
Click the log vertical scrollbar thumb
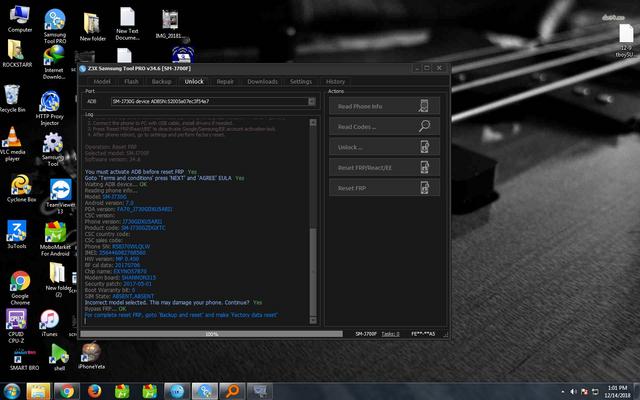(x=313, y=272)
